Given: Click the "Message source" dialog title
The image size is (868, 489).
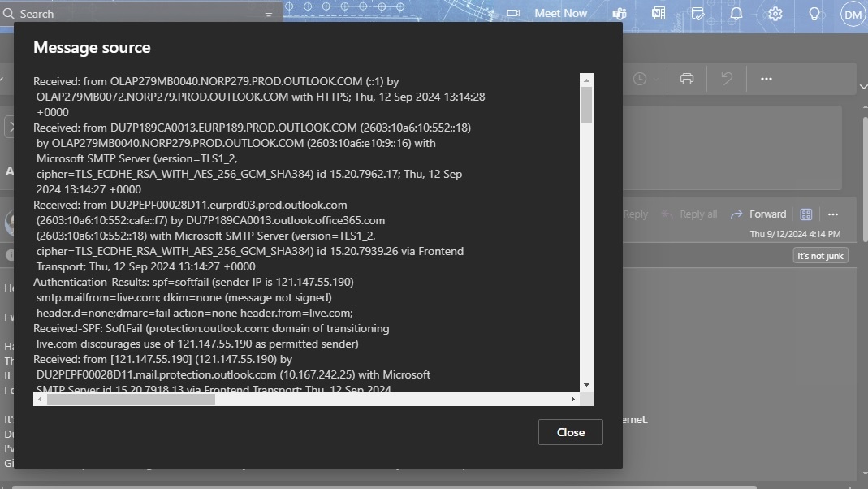Looking at the screenshot, I should pos(92,48).
